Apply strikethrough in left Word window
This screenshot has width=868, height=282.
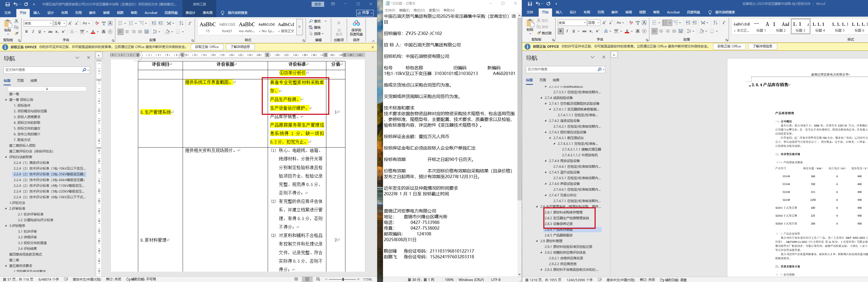click(x=50, y=32)
